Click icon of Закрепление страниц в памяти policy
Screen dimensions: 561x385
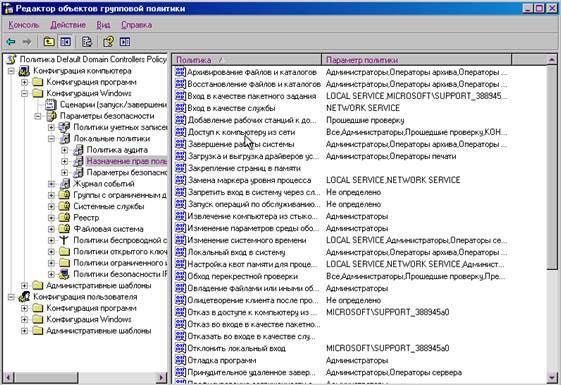tap(180, 168)
